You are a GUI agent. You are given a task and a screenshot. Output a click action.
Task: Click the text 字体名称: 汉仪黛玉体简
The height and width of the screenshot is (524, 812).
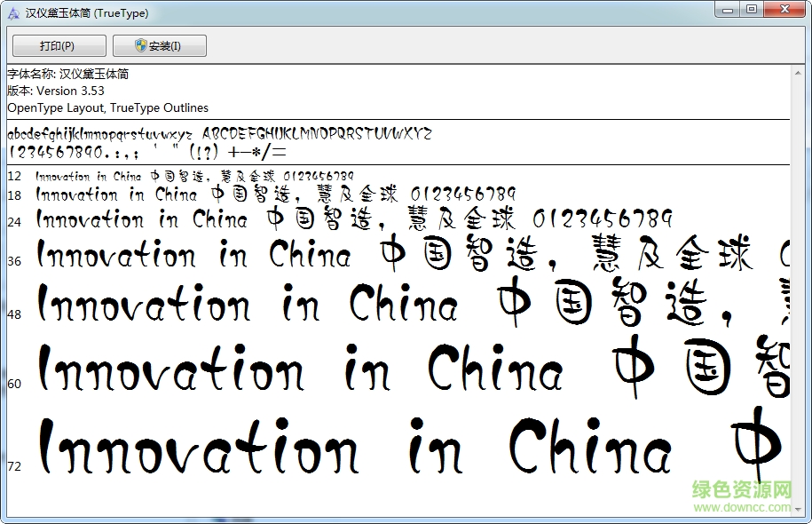point(67,74)
